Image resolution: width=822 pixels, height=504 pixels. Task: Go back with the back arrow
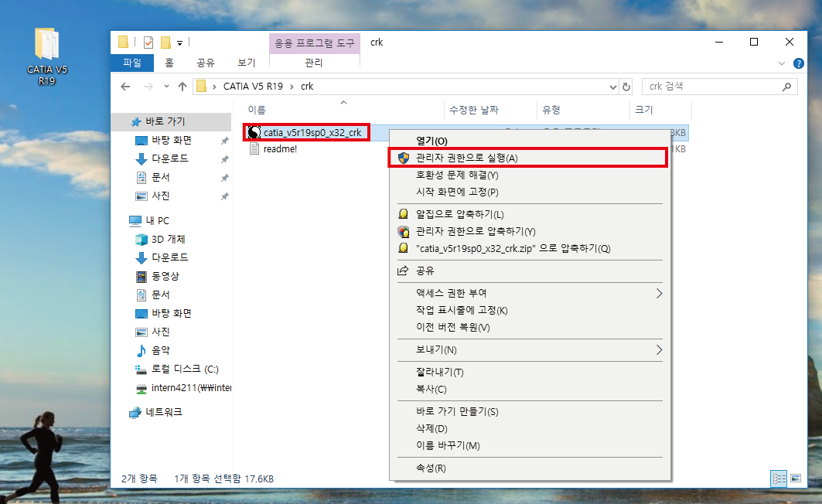tap(125, 87)
